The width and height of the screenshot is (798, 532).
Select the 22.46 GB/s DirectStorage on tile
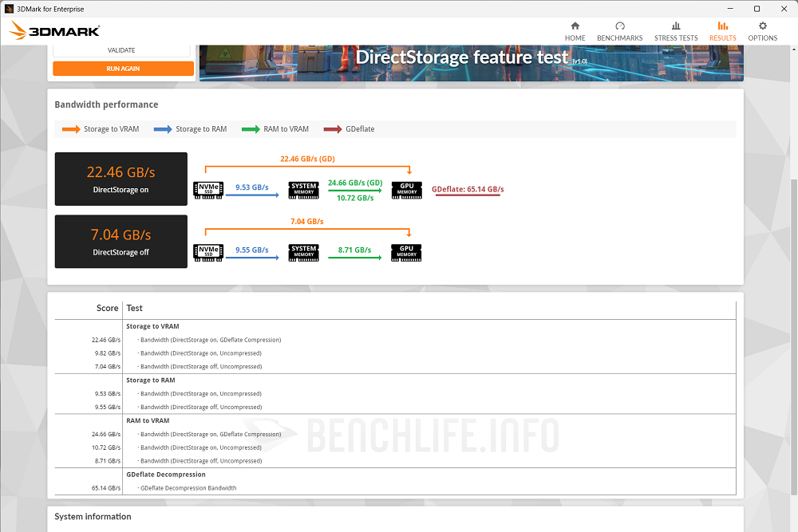point(121,179)
